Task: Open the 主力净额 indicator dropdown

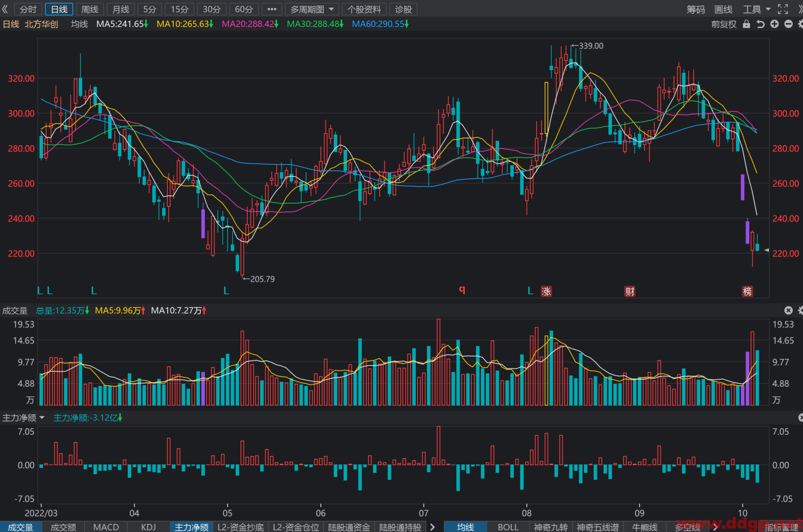Action: [23, 418]
